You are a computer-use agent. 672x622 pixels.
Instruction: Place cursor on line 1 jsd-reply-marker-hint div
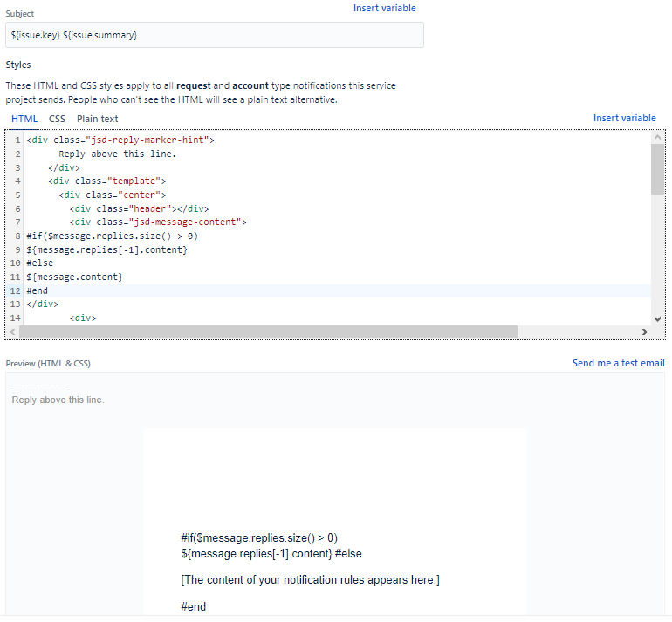point(120,140)
